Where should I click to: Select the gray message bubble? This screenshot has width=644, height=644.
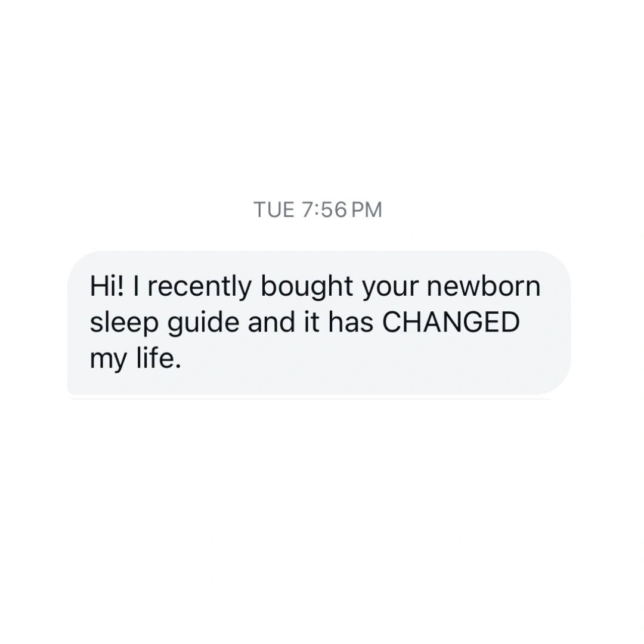319,323
